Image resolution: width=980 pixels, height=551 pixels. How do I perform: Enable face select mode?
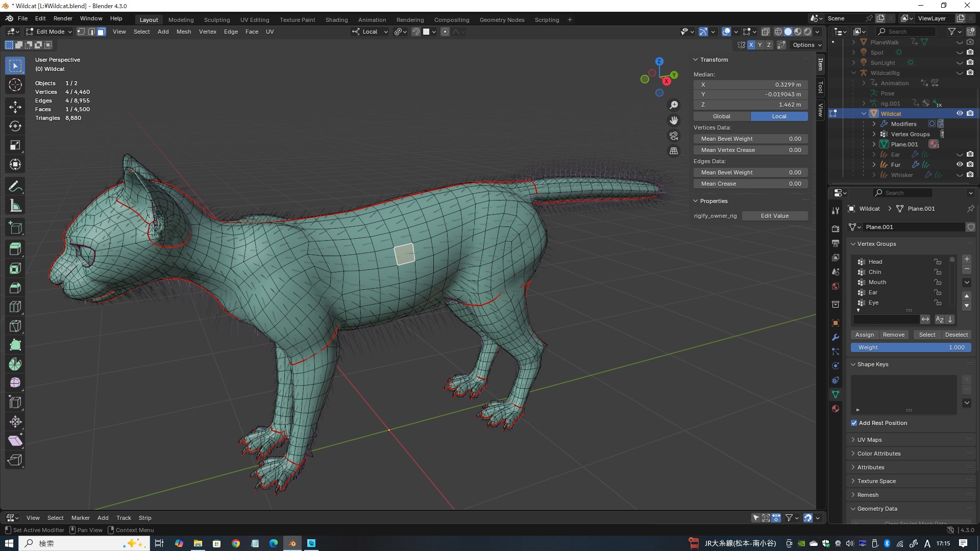(x=101, y=32)
